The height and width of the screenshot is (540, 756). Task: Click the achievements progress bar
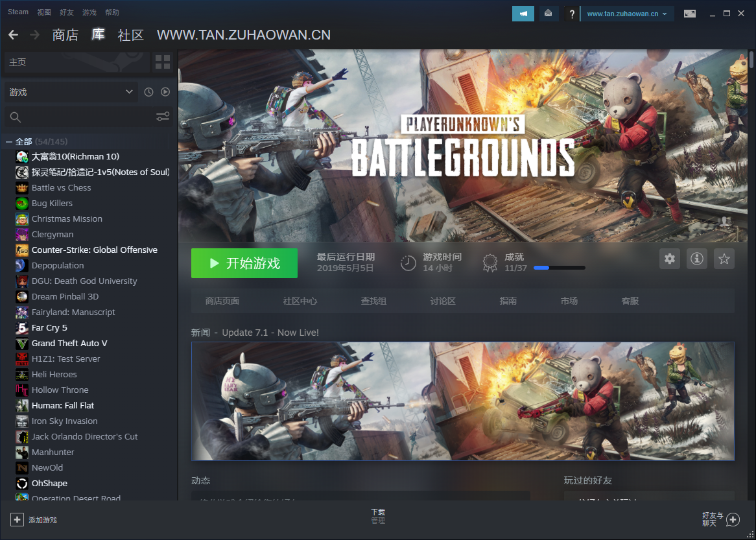(560, 268)
